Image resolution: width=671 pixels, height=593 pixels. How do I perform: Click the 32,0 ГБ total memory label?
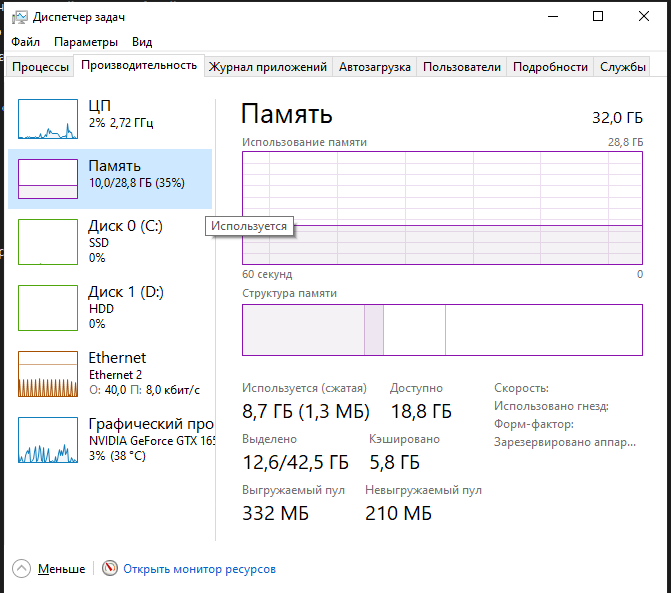pyautogui.click(x=617, y=118)
